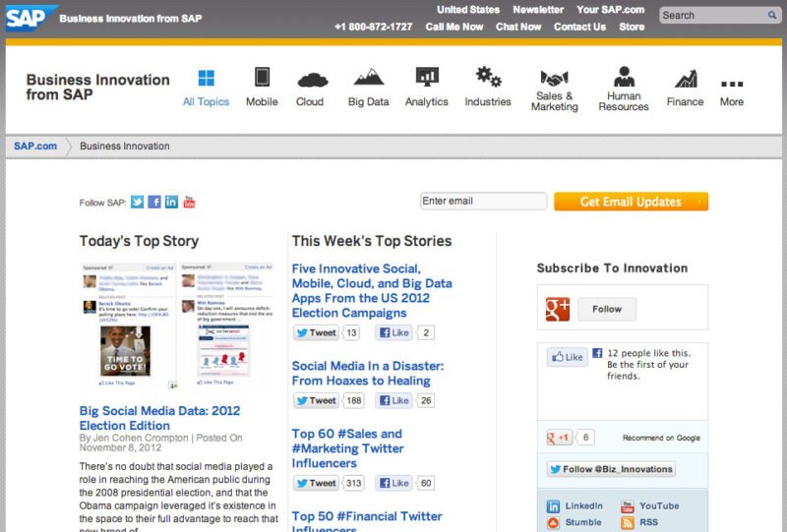This screenshot has width=787, height=532.
Task: Tweet the Top 60 #Sales story
Action: [x=316, y=483]
